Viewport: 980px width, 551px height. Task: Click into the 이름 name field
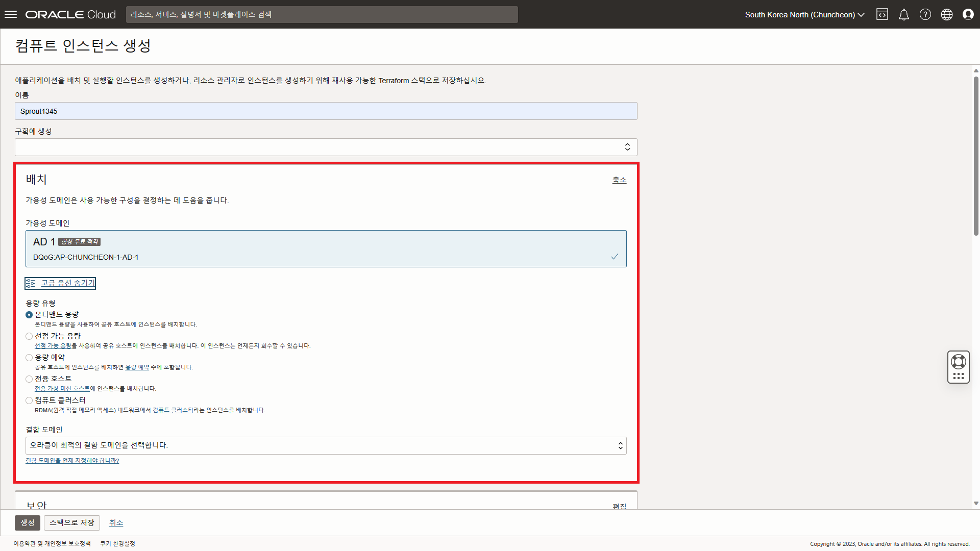coord(326,111)
